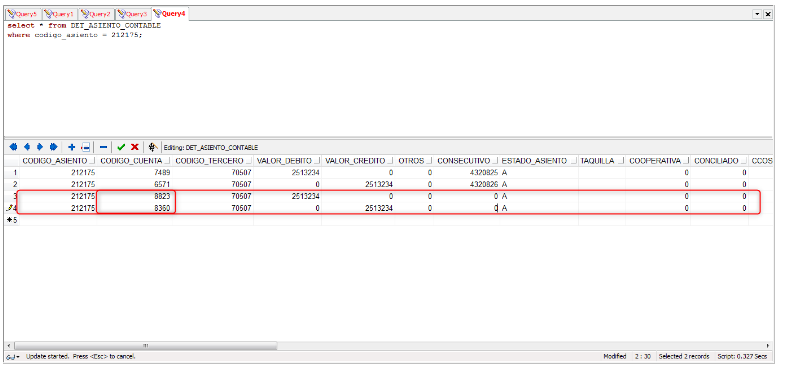Click row 1 VALOR_DEBITO value 2513234
788x374 pixels.
tap(287, 172)
